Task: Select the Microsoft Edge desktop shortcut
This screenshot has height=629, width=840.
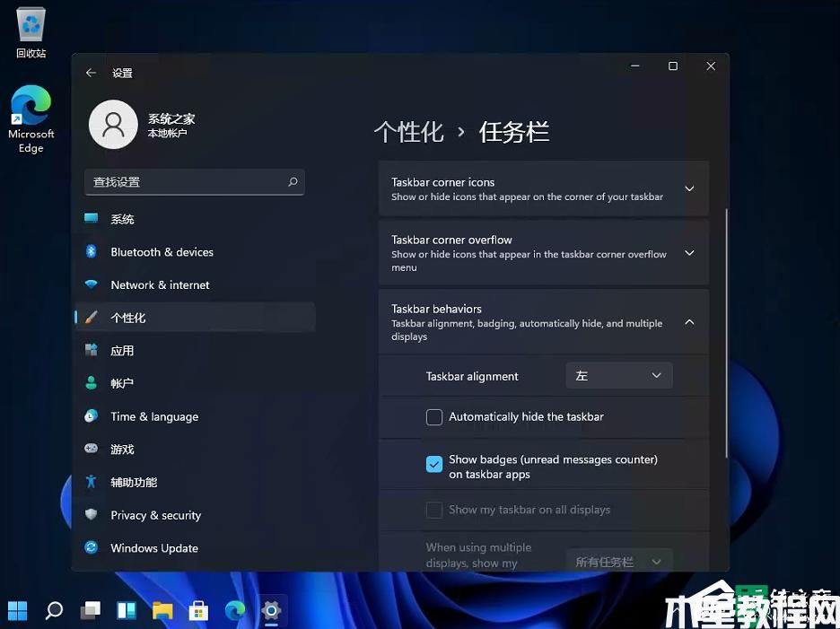Action: click(x=31, y=119)
